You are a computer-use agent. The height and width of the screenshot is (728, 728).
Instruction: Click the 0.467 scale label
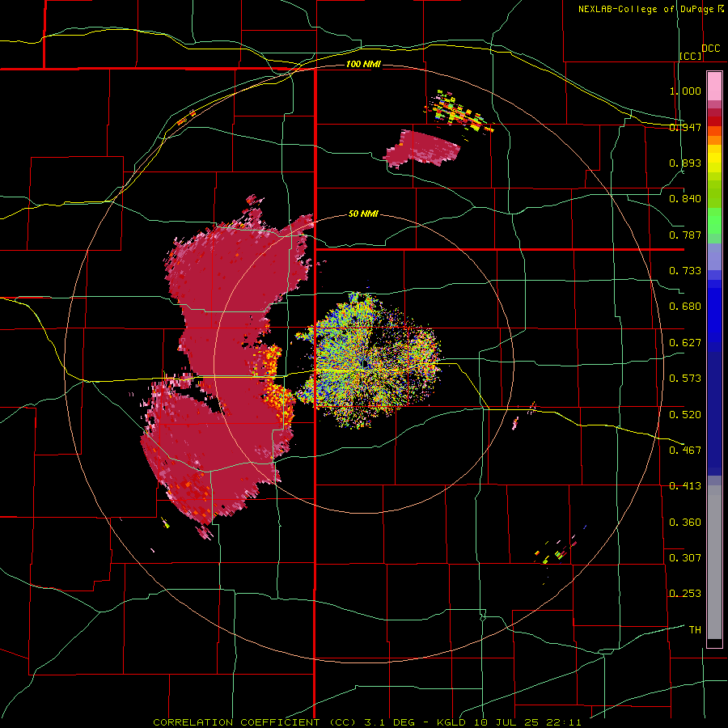685,451
